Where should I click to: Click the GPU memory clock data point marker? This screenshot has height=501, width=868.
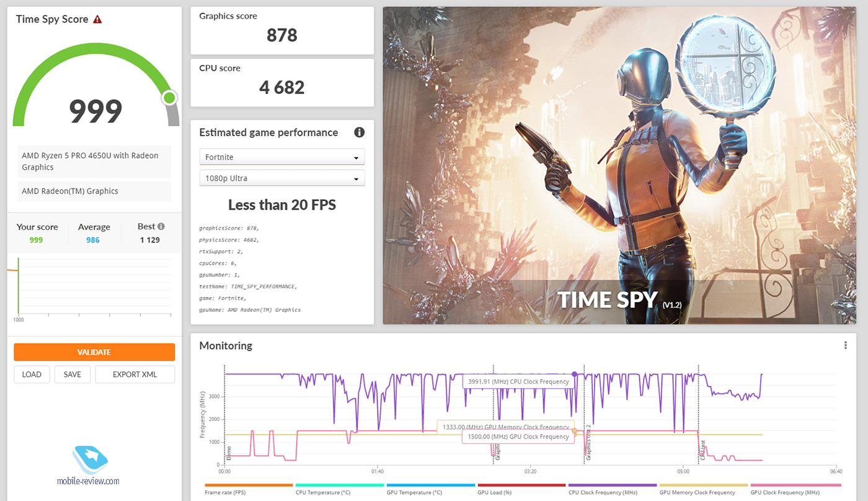point(574,431)
